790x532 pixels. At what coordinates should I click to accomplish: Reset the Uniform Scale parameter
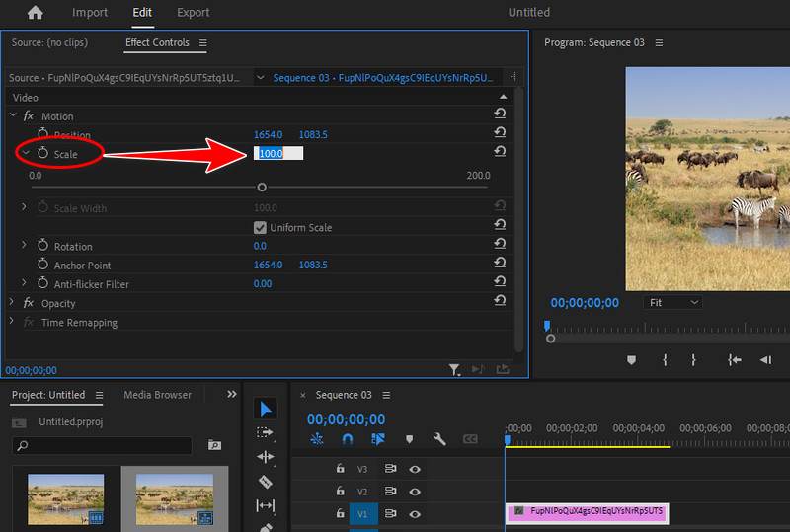pos(500,225)
